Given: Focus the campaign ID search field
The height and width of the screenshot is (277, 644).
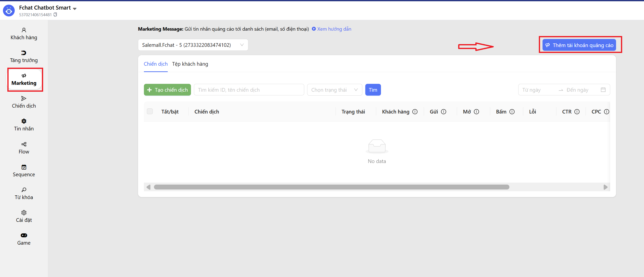Looking at the screenshot, I should pos(249,90).
